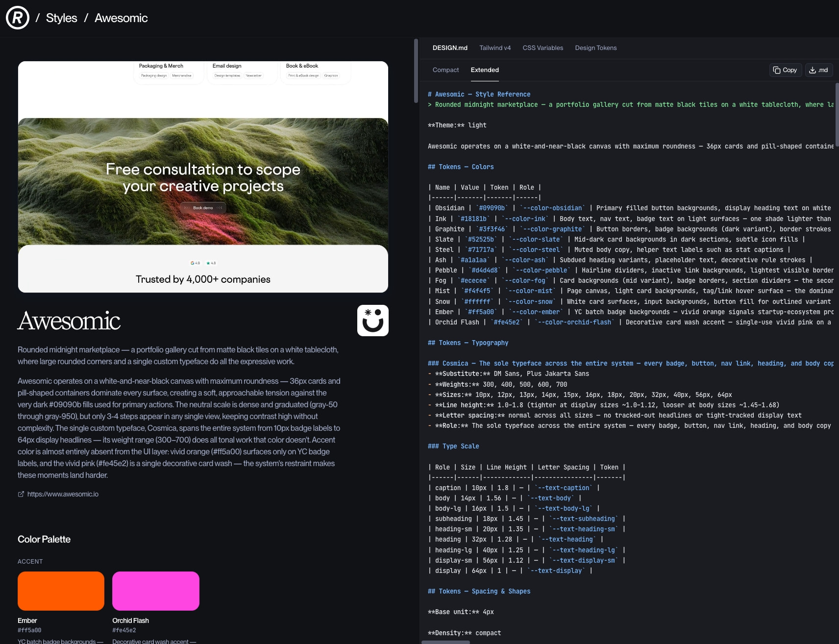The height and width of the screenshot is (644, 839).
Task: Download the .md file
Action: [818, 70]
